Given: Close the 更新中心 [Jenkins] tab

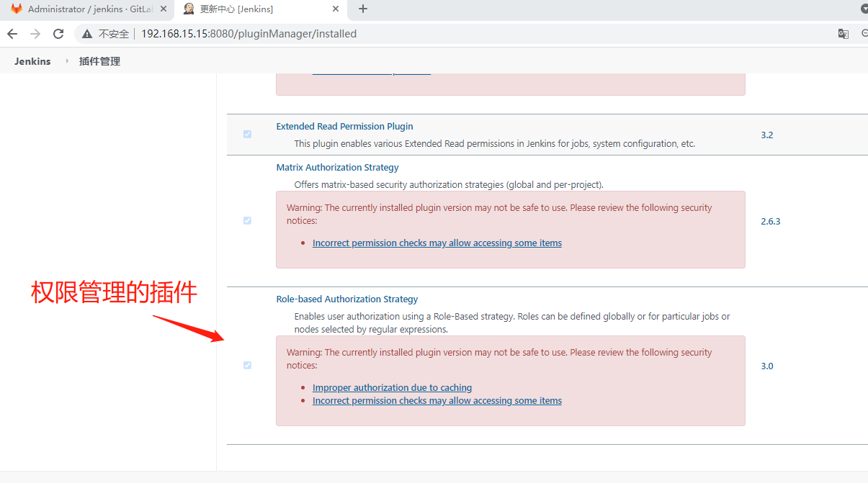Looking at the screenshot, I should pyautogui.click(x=336, y=9).
